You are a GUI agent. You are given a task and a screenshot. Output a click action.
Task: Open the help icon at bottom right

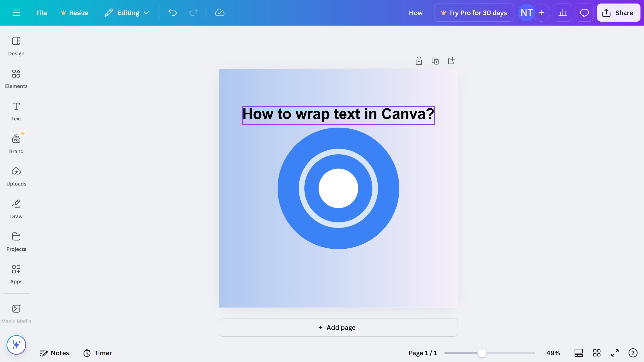(632, 353)
